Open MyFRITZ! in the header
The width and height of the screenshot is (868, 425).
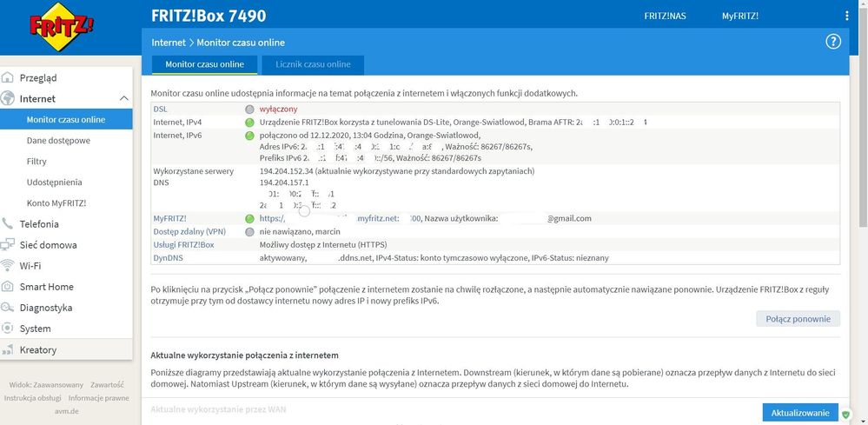[x=740, y=16]
